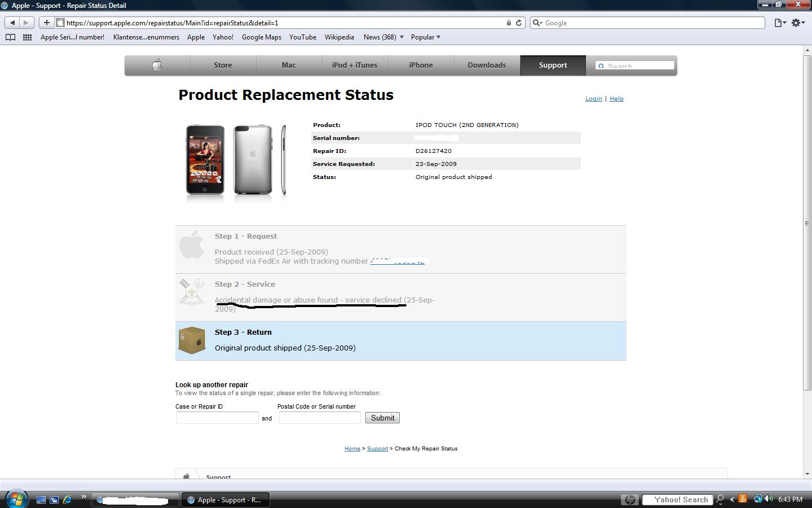Open the Popular bookmarks dropdown
Image resolution: width=812 pixels, height=508 pixels.
tap(425, 37)
